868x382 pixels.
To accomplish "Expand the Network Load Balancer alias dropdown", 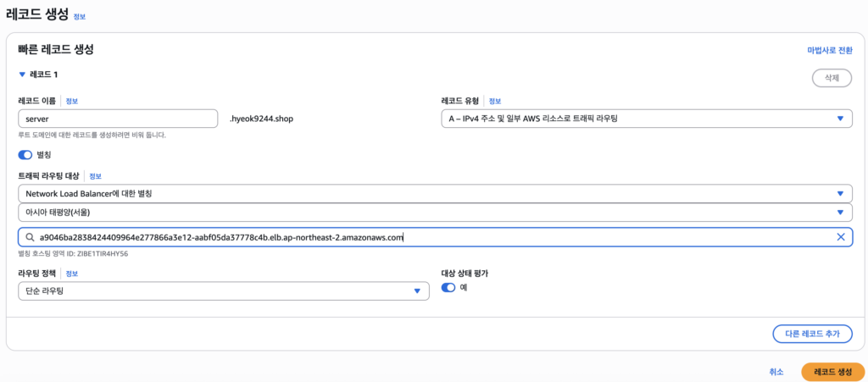I will click(x=435, y=194).
